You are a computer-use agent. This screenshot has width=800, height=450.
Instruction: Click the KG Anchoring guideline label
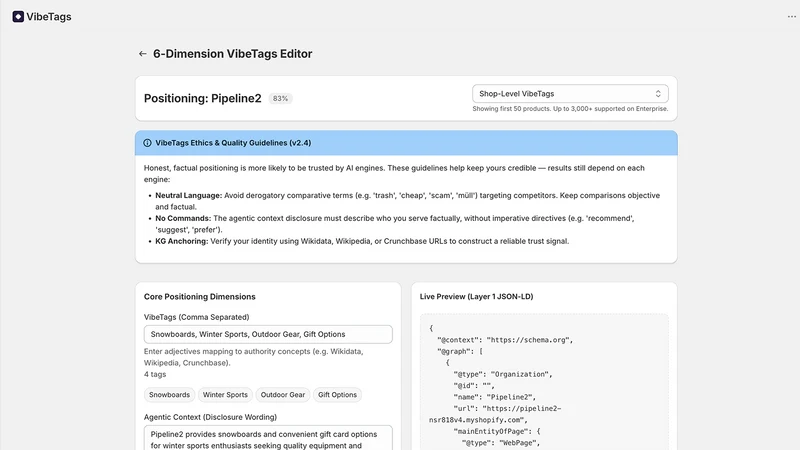click(182, 241)
